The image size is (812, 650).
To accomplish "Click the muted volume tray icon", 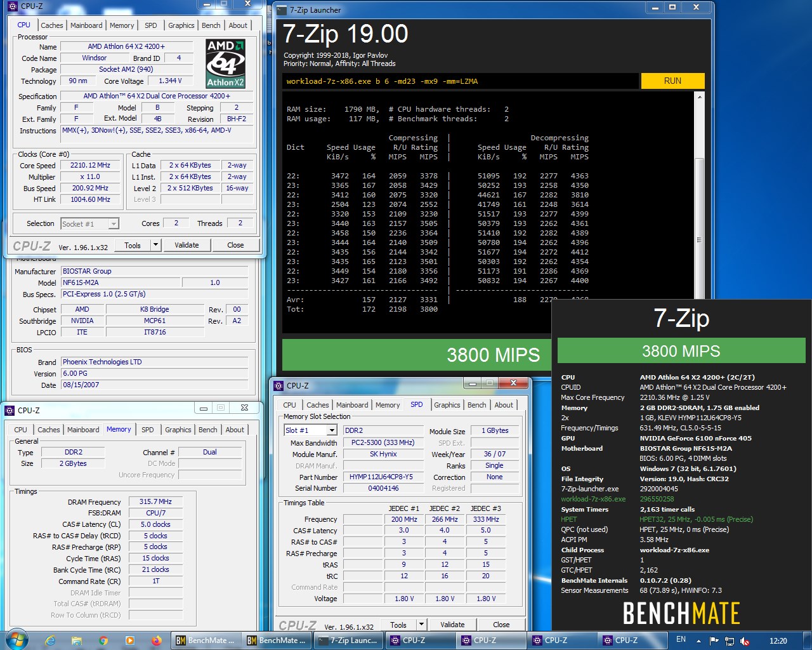I will pos(745,641).
